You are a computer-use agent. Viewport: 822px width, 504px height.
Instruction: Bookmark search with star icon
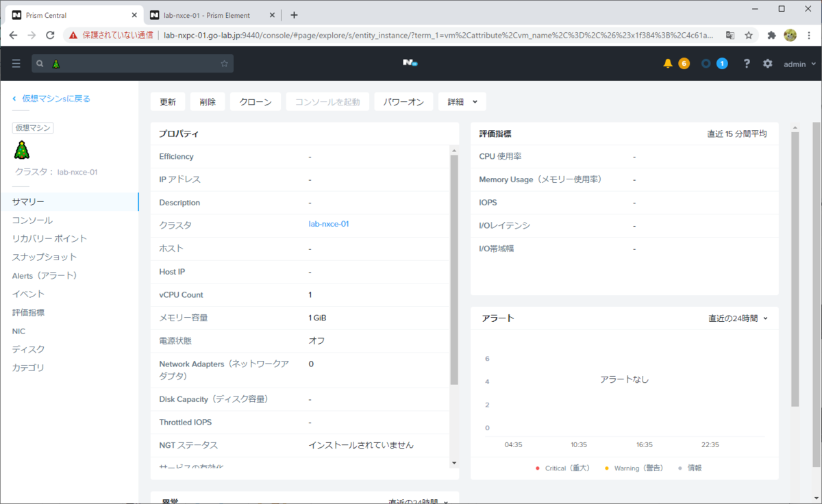coord(224,64)
